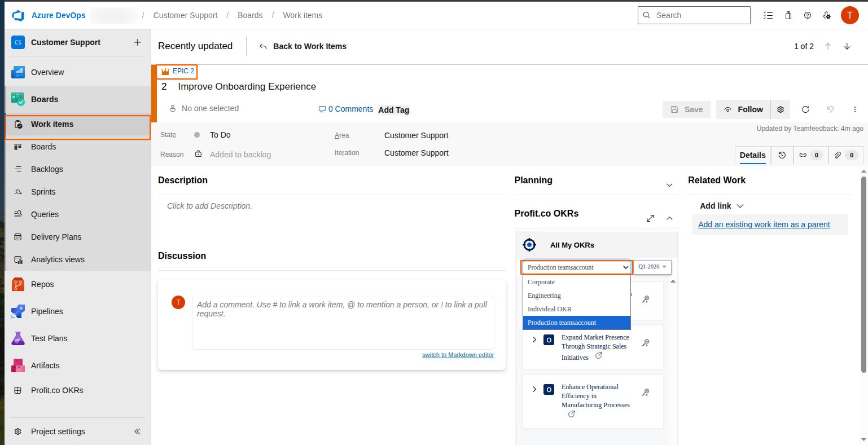Collapse the Profit.co OKRs section
868x445 pixels.
(669, 218)
